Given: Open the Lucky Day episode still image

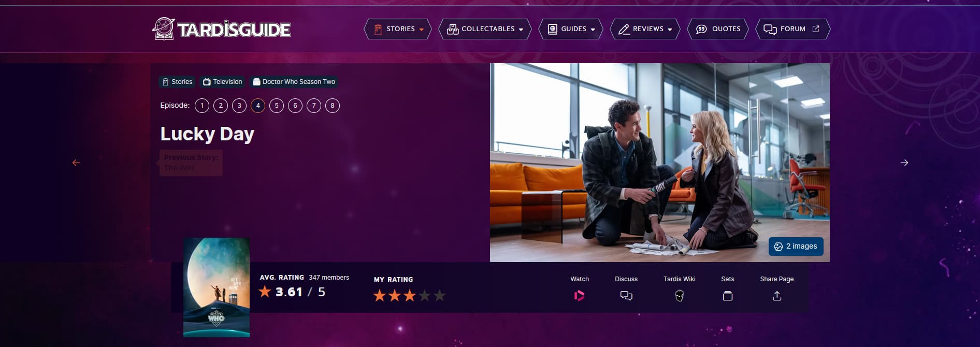Looking at the screenshot, I should pyautogui.click(x=660, y=163).
